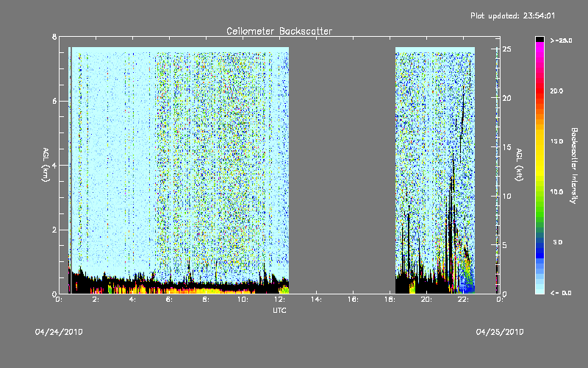Click the 4 tick on the km axis

54,165
